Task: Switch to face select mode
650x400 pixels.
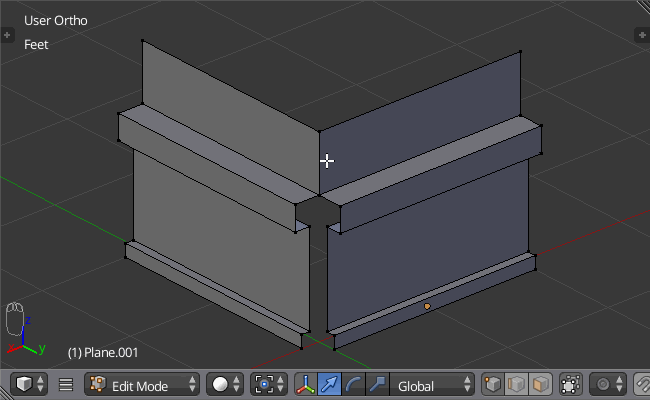Action: [541, 384]
